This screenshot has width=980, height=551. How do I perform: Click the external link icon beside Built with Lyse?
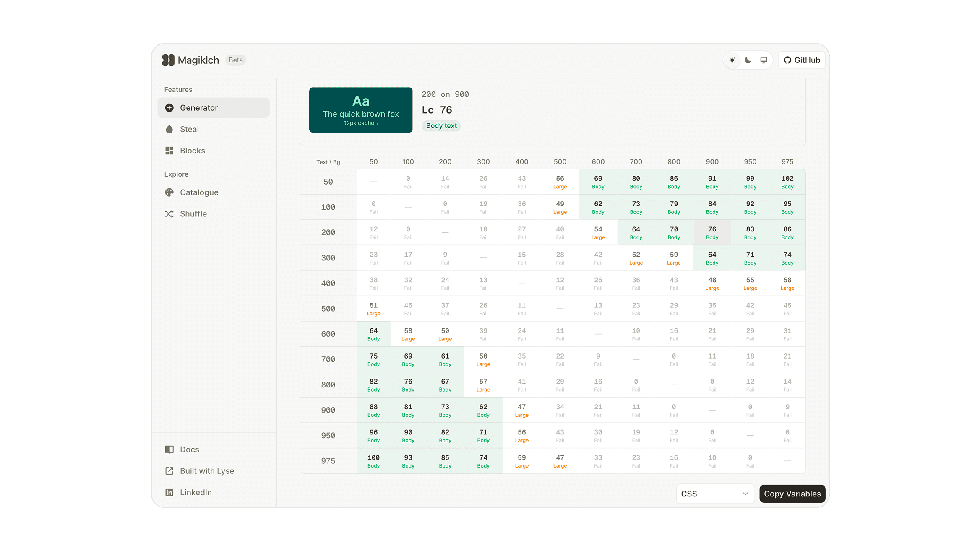pos(169,470)
